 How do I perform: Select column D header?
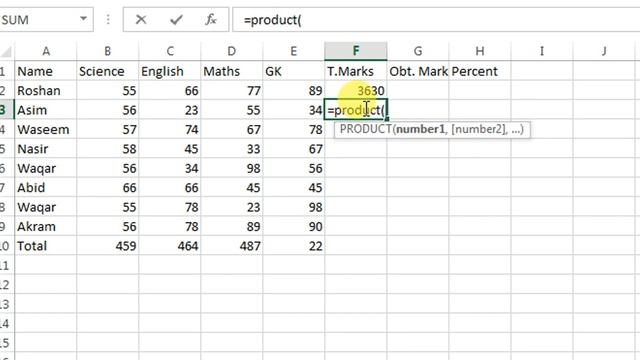click(232, 51)
